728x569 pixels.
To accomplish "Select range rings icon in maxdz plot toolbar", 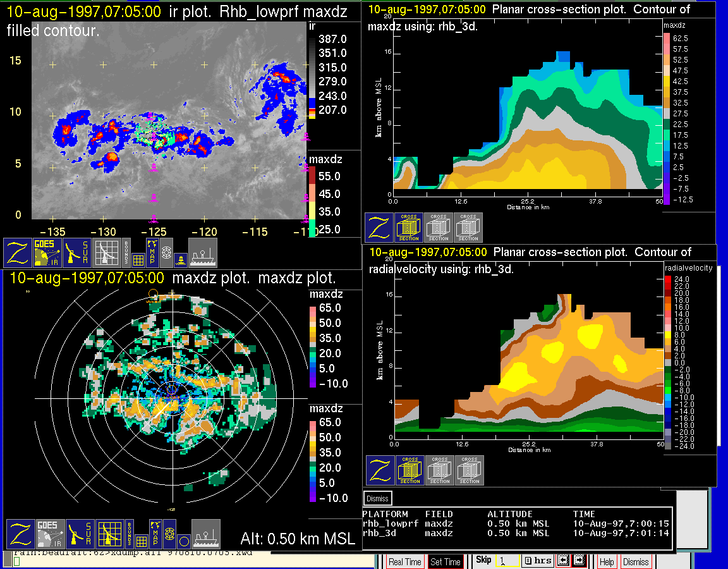I will [169, 534].
